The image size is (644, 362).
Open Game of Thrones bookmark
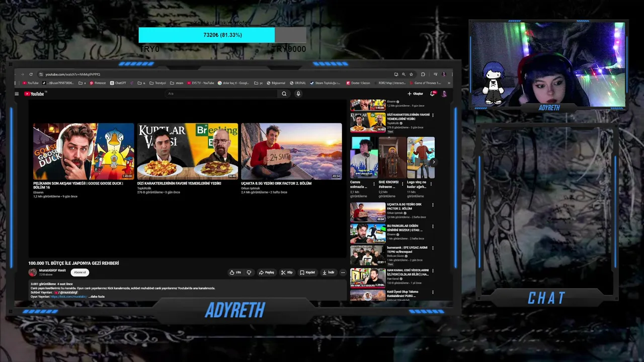pos(426,83)
